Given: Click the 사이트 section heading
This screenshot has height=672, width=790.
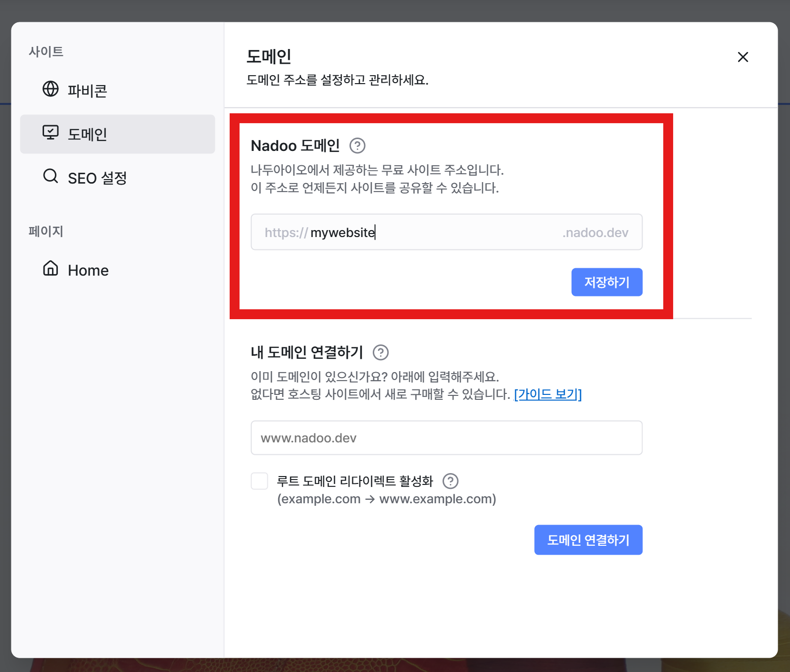Looking at the screenshot, I should coord(46,51).
